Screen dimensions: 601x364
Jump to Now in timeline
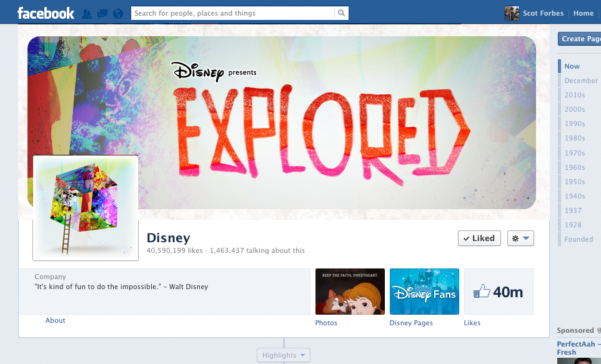pyautogui.click(x=572, y=66)
